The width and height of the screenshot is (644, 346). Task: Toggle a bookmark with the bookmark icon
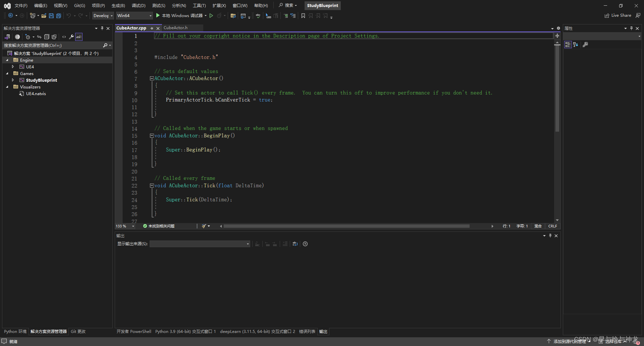point(303,15)
